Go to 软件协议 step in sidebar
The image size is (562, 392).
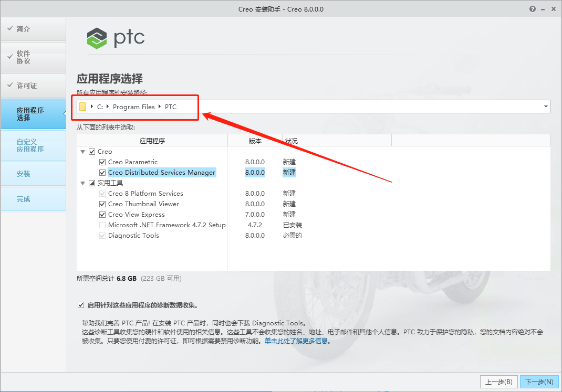click(x=33, y=57)
